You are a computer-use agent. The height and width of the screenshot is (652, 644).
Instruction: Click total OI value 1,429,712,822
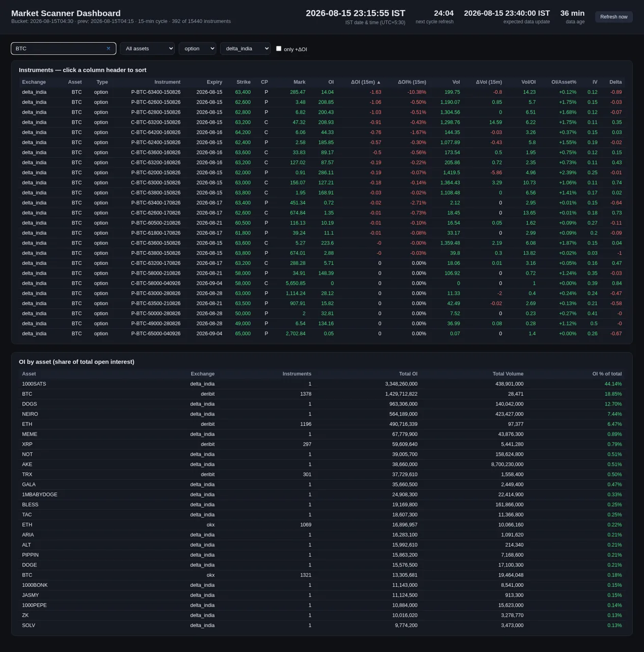(401, 394)
